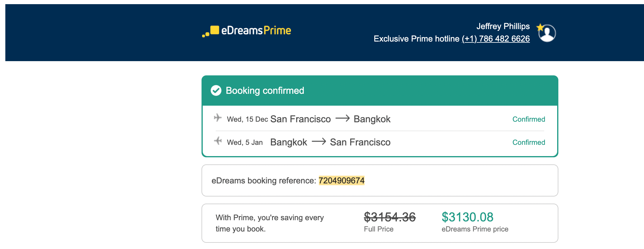Call the Prime hotline phone number
The image size is (644, 249).
(x=496, y=39)
